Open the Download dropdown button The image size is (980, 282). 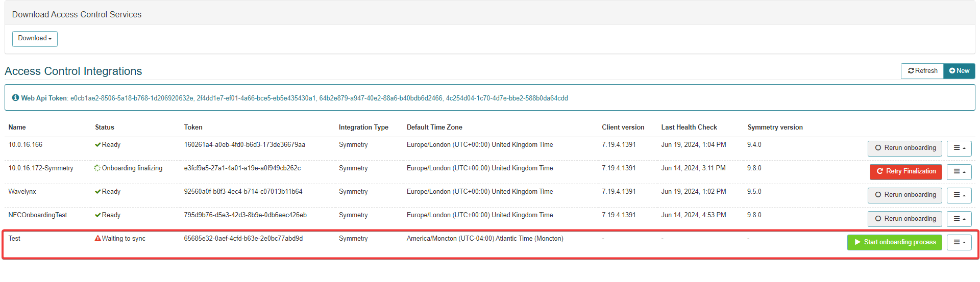pyautogui.click(x=35, y=39)
